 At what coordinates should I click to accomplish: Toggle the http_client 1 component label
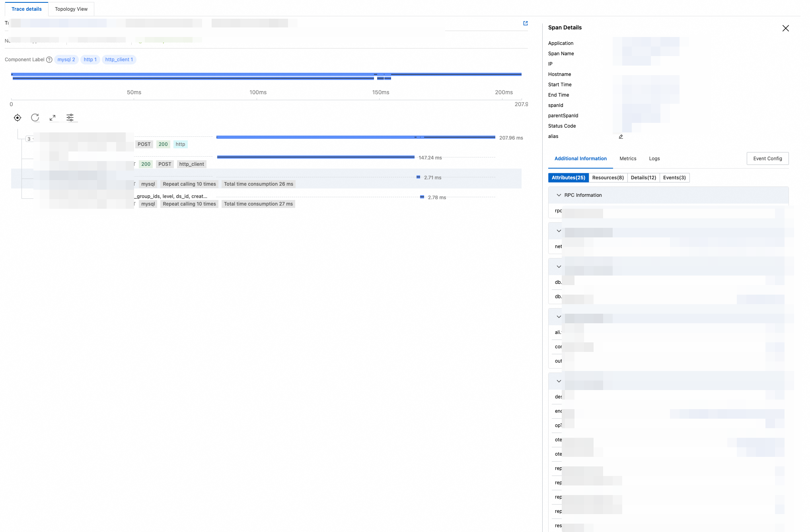pos(119,60)
